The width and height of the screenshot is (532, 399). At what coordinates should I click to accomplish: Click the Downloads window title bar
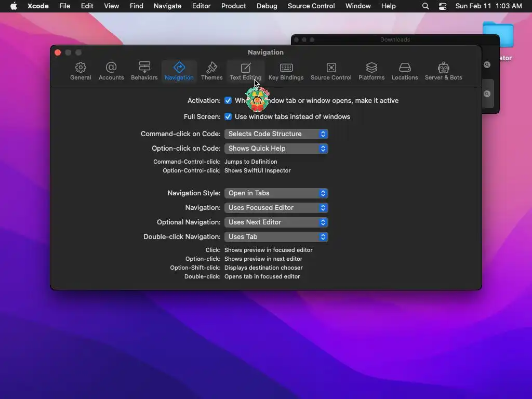[395, 39]
